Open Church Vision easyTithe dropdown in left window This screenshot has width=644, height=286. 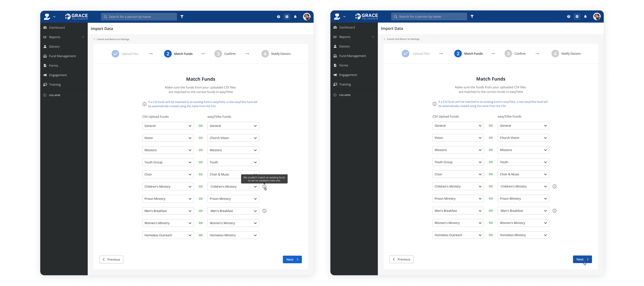[x=233, y=138]
